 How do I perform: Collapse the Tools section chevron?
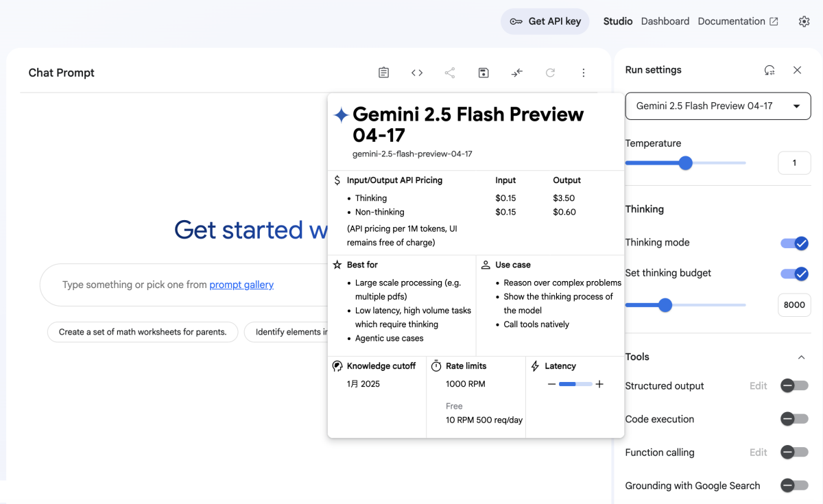pos(801,357)
